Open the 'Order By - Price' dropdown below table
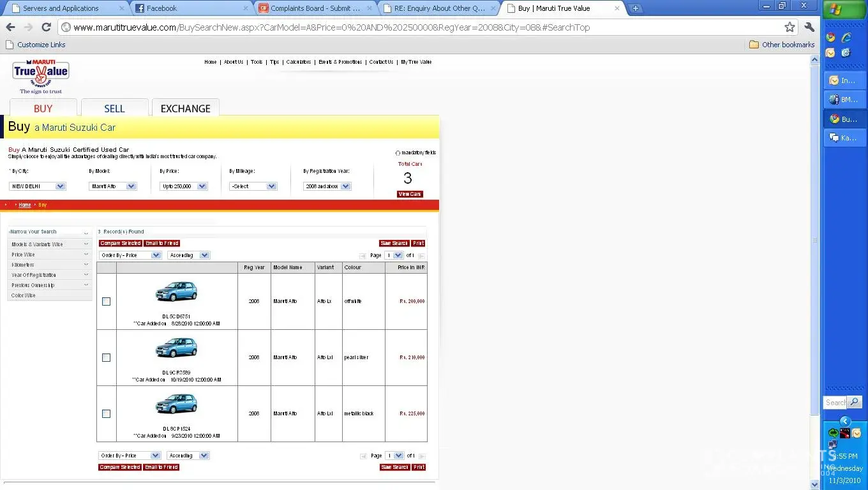 click(x=130, y=456)
